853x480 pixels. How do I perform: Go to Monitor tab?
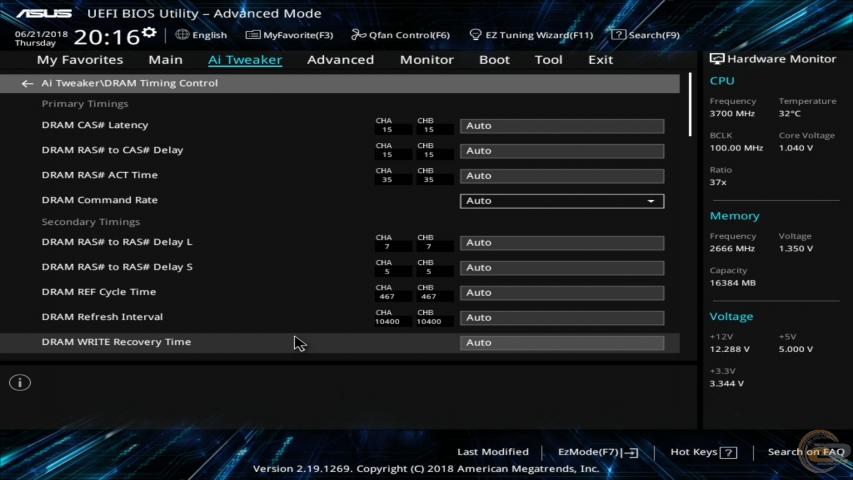pos(426,60)
